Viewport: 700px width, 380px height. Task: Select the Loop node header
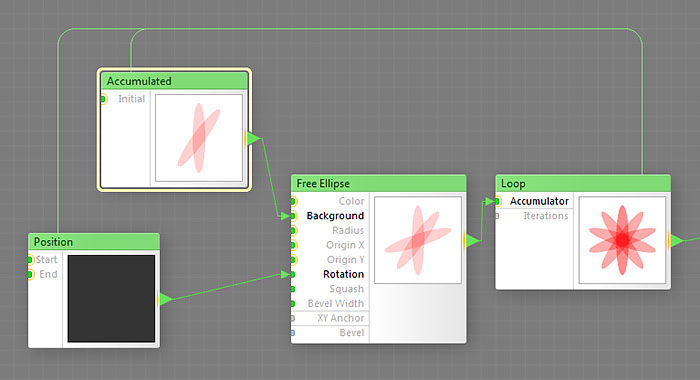[x=583, y=184]
